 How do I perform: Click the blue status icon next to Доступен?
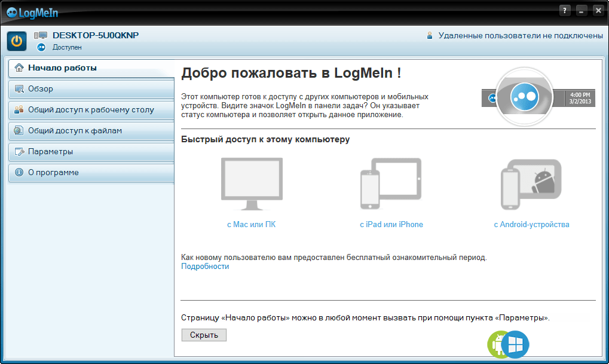point(41,47)
